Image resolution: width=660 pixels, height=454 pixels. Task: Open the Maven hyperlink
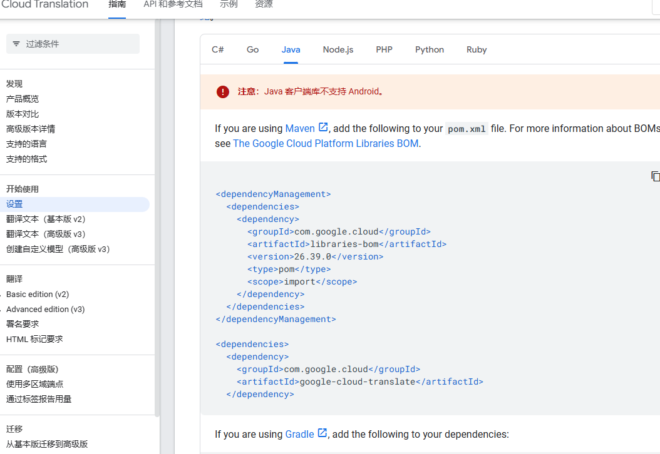tap(300, 128)
